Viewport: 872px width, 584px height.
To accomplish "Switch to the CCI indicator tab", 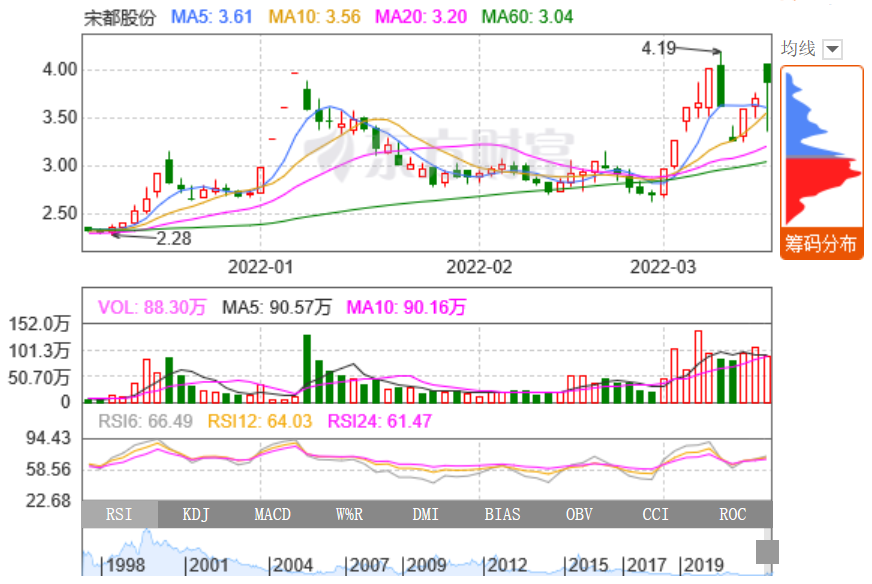I will (x=656, y=514).
